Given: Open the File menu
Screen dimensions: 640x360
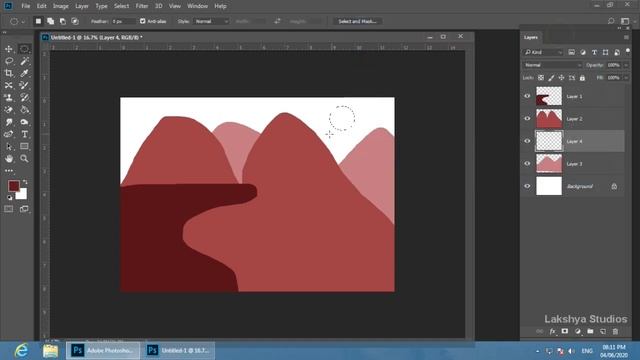Looking at the screenshot, I should [x=26, y=6].
